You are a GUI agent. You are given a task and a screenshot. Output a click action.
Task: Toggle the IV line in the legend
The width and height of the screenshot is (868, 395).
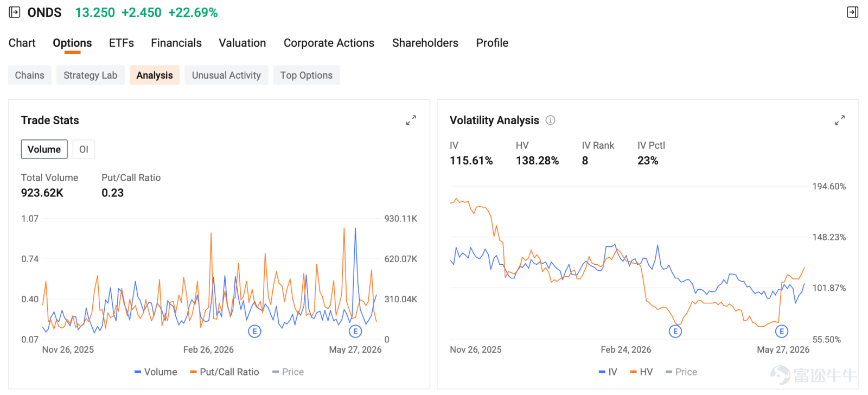tap(608, 372)
